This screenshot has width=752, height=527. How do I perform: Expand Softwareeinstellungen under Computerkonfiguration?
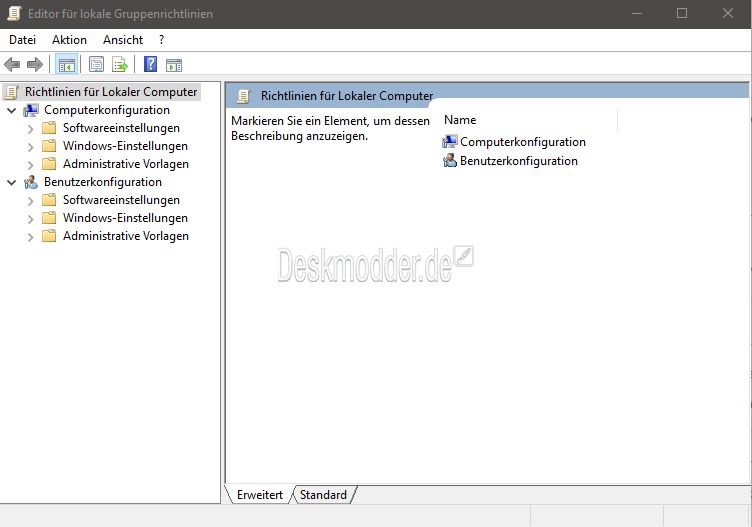[31, 129]
